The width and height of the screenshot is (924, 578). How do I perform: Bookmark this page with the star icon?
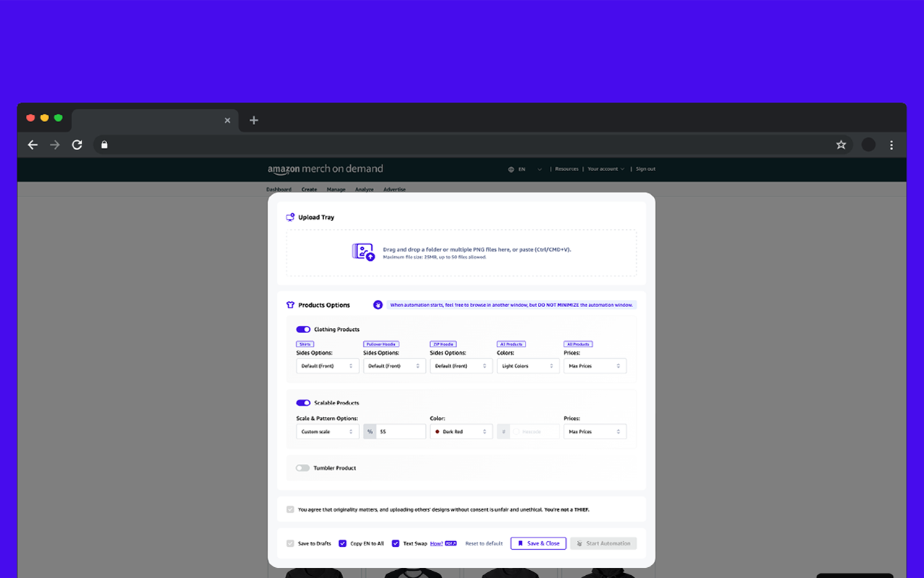841,144
